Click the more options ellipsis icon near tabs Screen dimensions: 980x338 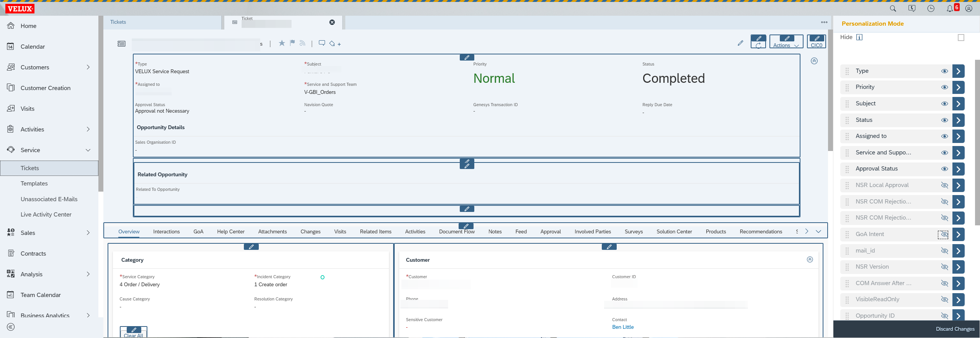point(824,22)
